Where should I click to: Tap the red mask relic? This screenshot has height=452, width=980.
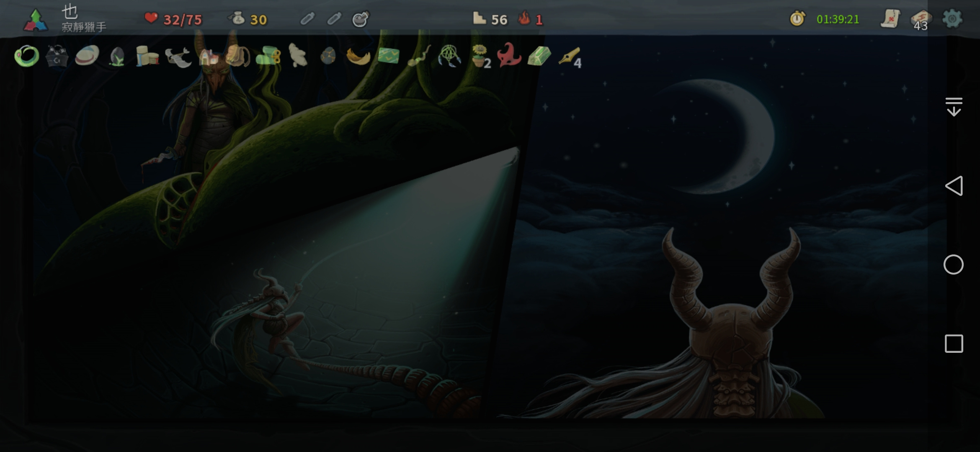point(509,55)
